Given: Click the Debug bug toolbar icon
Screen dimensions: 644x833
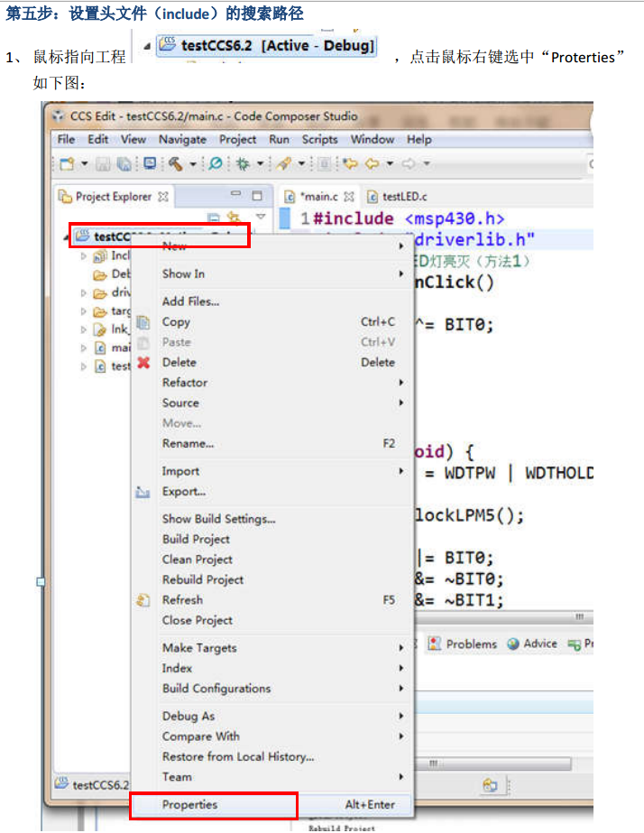Looking at the screenshot, I should (243, 163).
